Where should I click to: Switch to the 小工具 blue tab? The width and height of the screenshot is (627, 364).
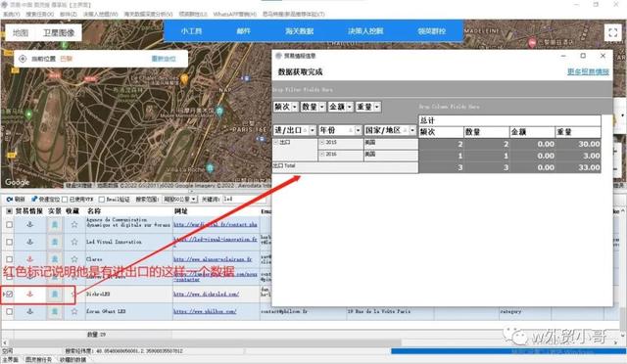[191, 30]
